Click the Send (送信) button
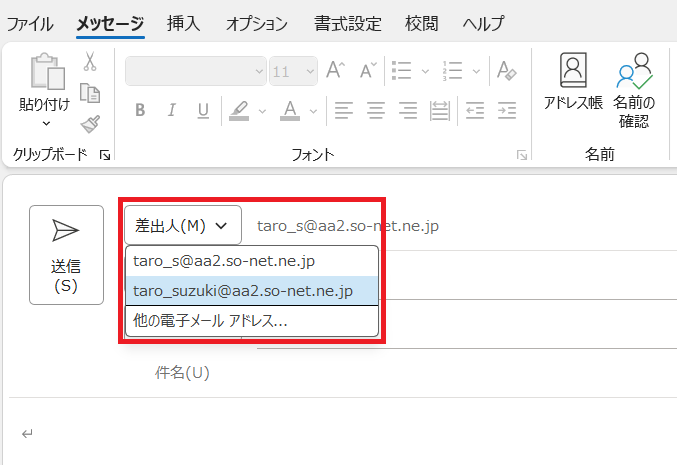 tap(66, 254)
